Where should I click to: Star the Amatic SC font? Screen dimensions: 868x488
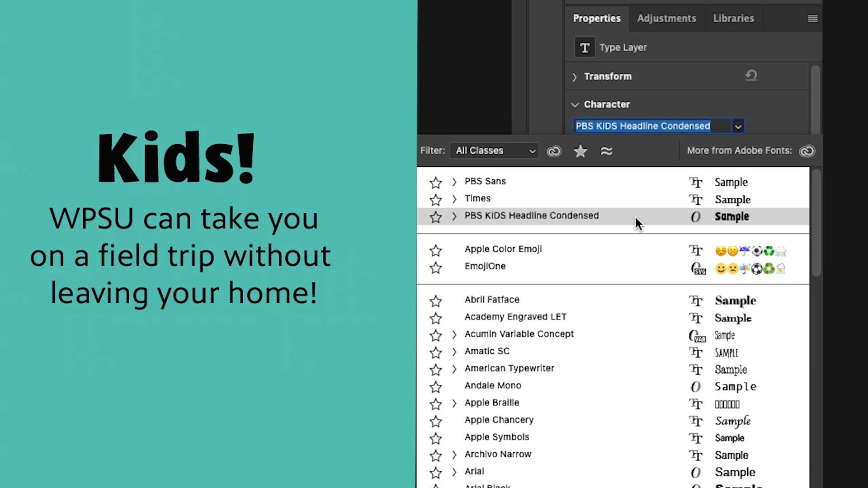click(x=436, y=352)
